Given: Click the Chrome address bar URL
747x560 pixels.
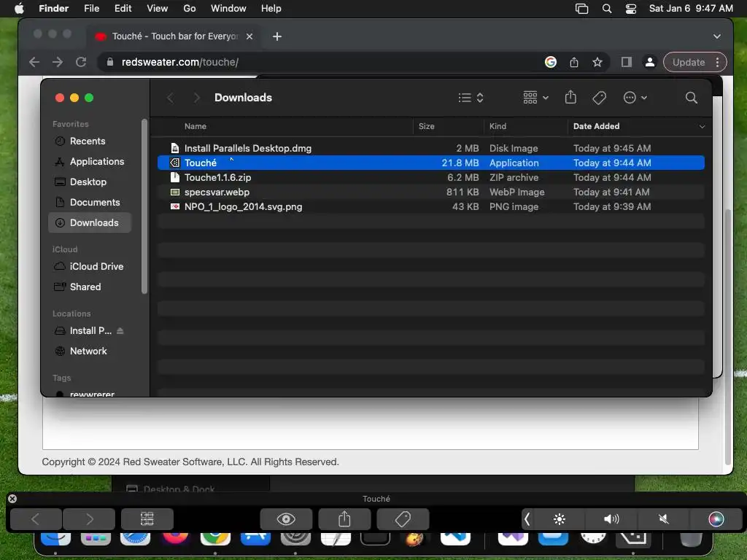Looking at the screenshot, I should [x=180, y=62].
